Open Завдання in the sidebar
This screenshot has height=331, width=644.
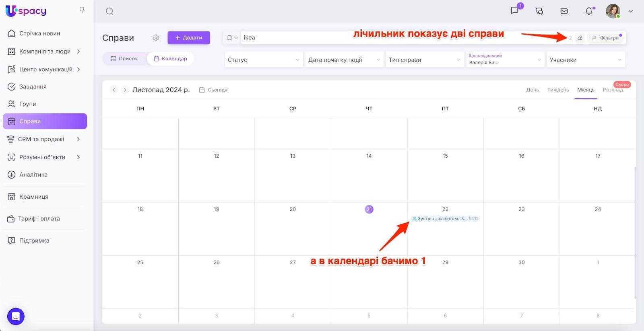click(x=33, y=86)
